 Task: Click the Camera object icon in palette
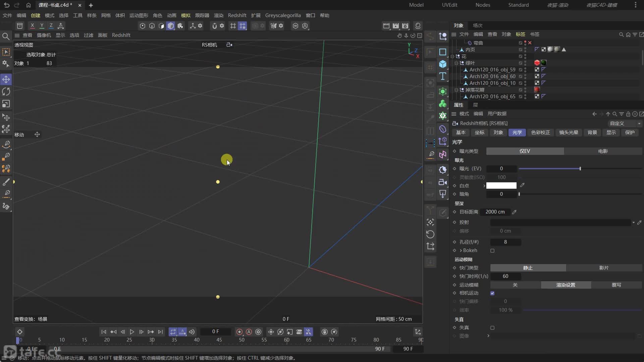click(x=443, y=182)
